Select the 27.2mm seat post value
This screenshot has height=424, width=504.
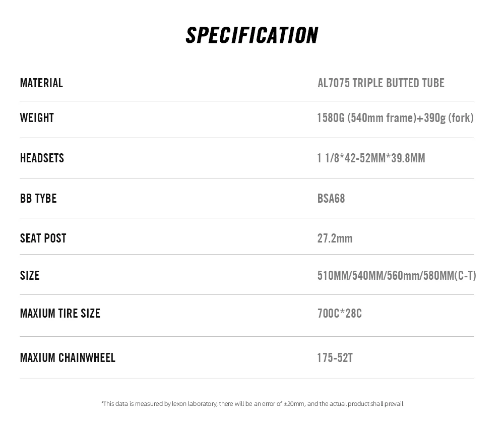point(335,238)
